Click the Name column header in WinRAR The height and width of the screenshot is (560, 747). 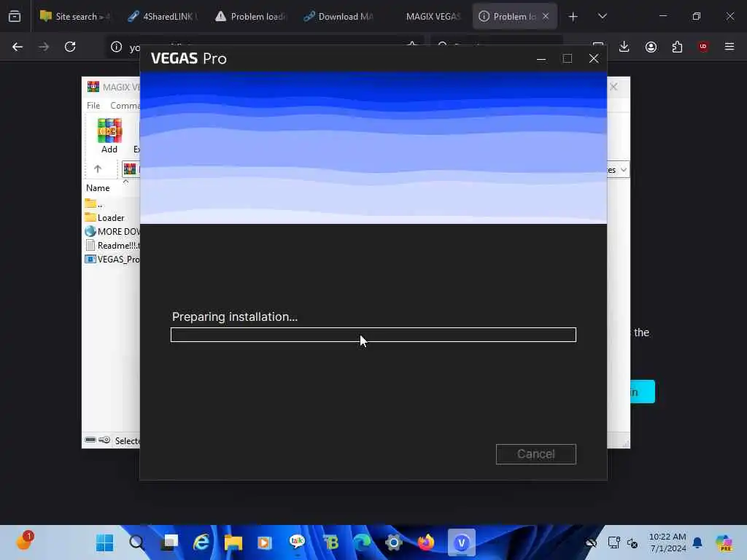(98, 187)
